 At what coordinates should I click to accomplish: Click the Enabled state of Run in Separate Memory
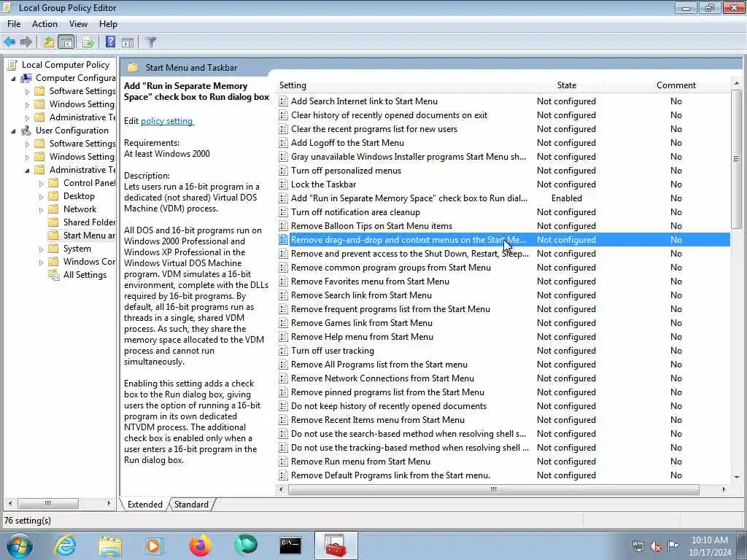(x=566, y=198)
